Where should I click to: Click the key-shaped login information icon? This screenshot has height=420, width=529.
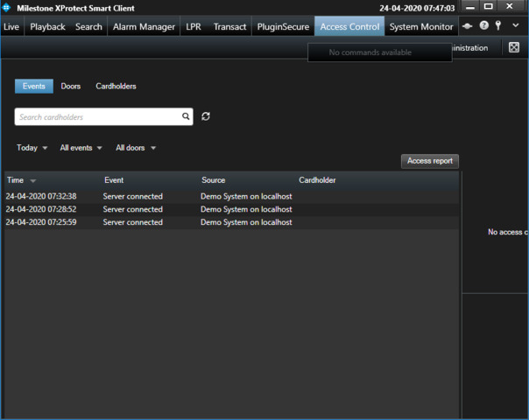498,26
